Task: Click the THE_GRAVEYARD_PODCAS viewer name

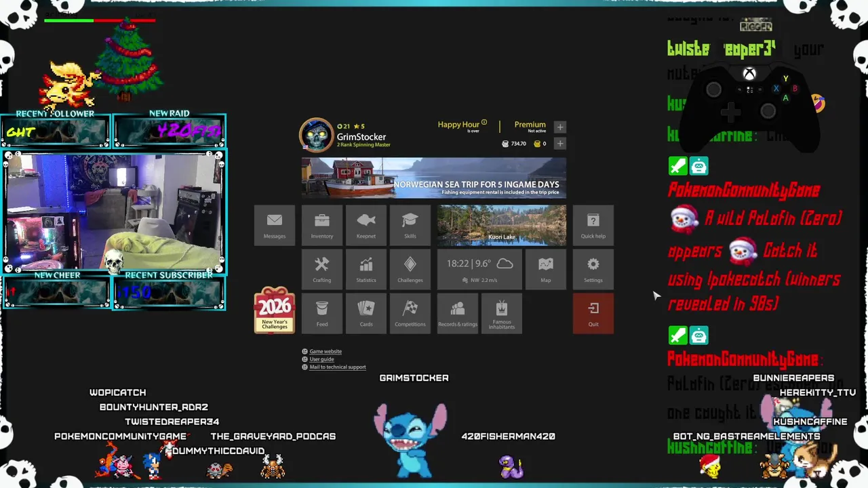Action: (x=273, y=436)
